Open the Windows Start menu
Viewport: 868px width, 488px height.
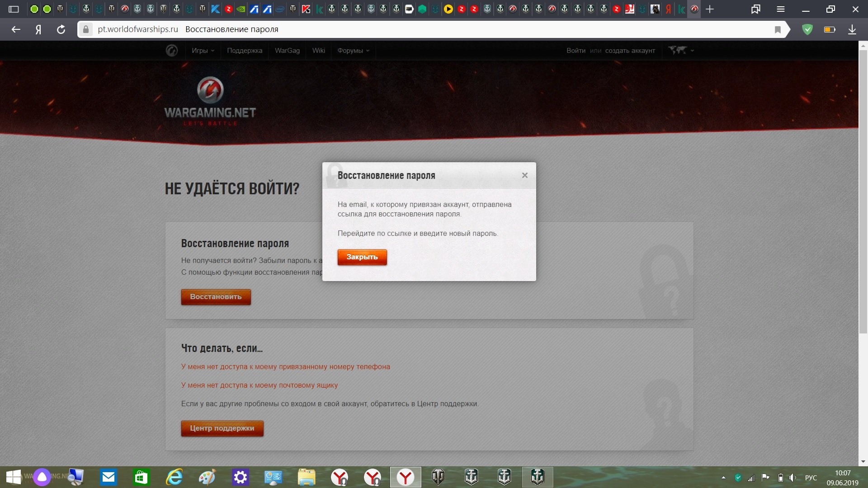tap(14, 477)
